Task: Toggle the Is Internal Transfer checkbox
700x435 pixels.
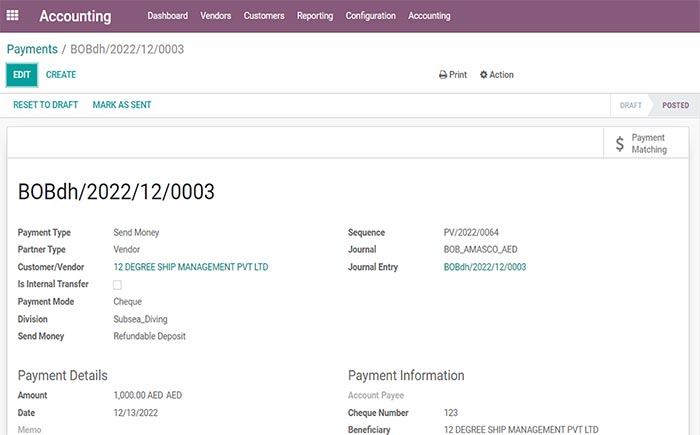Action: (117, 285)
